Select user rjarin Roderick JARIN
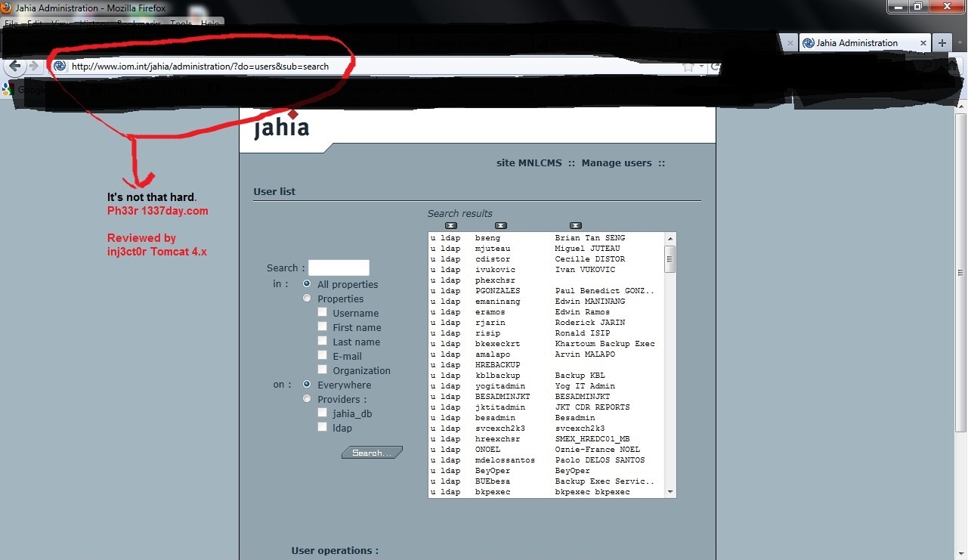Screen dimensions: 968x560 (546, 323)
